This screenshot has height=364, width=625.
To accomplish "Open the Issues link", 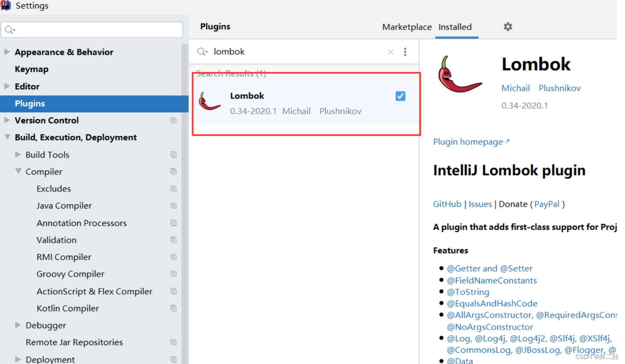I will pos(480,204).
